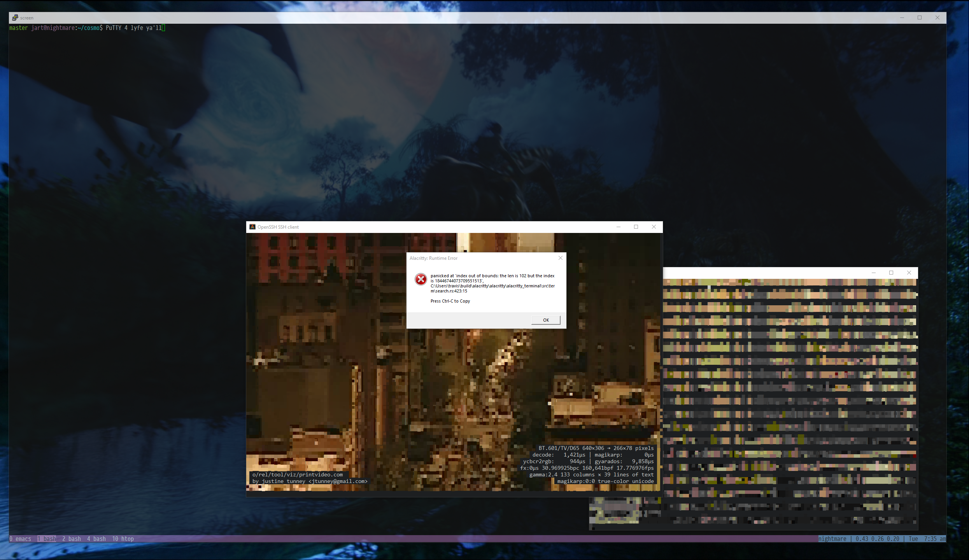Click the red error icon in dialog

click(421, 279)
